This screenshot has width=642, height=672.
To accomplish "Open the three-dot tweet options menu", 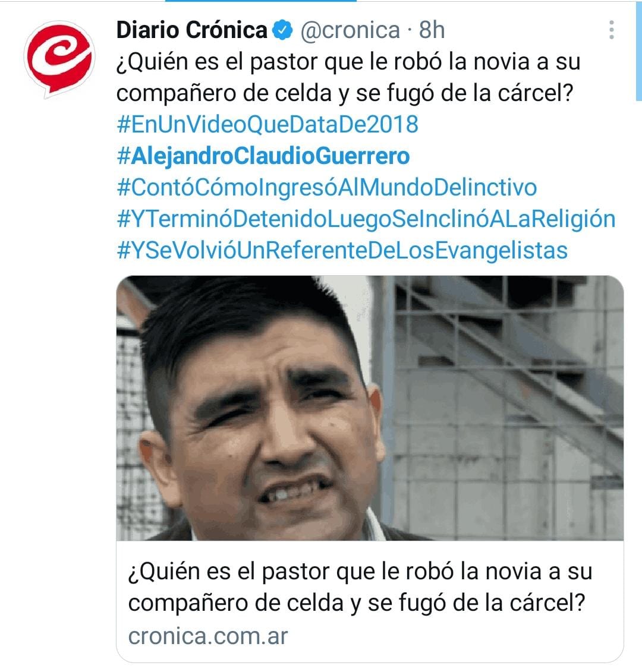I will click(x=612, y=30).
